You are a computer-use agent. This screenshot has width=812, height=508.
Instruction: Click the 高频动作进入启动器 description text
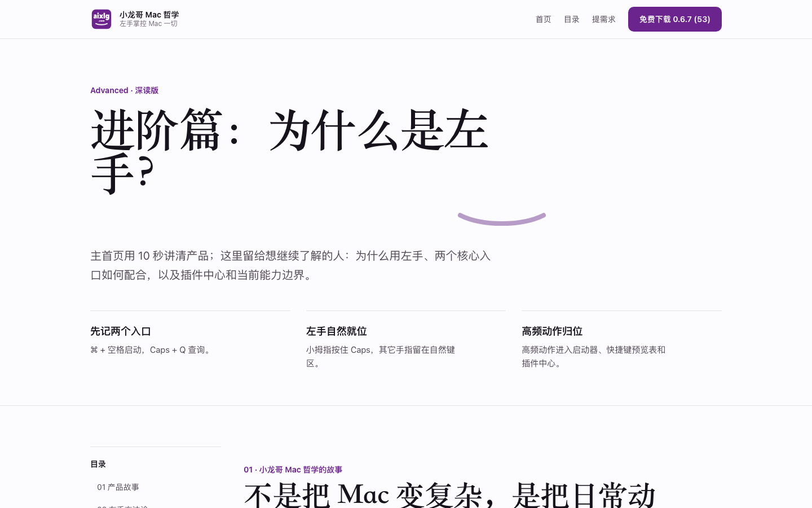coord(593,357)
